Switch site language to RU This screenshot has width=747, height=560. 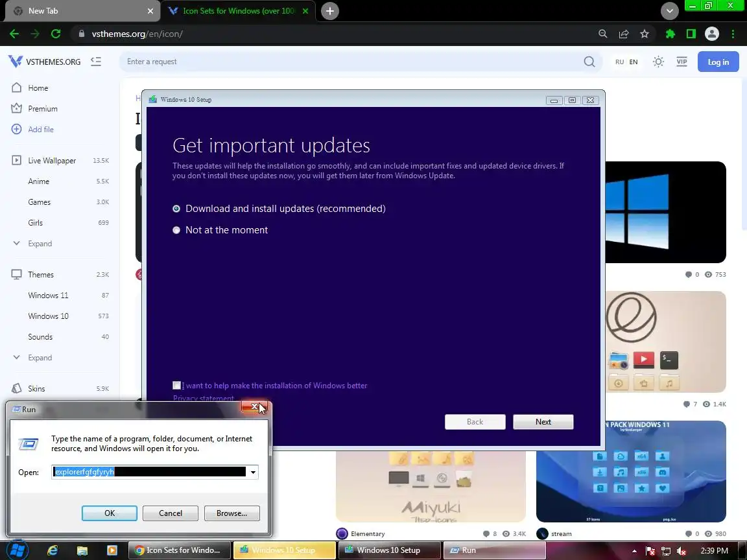click(619, 62)
